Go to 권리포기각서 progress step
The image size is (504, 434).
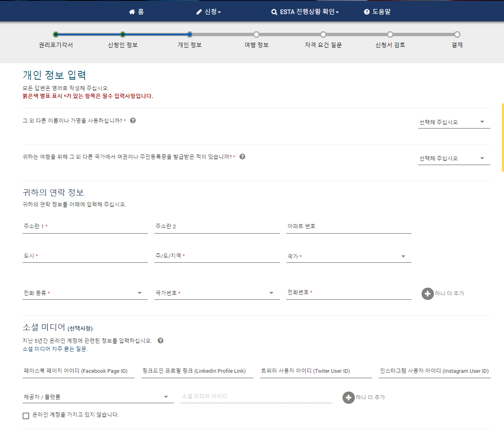coord(56,40)
